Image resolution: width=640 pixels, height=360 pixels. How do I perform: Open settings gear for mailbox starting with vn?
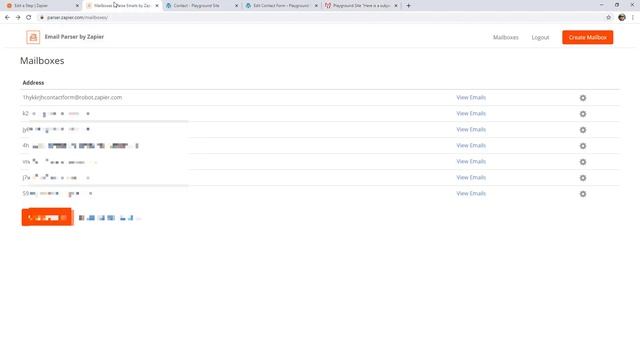(x=583, y=162)
